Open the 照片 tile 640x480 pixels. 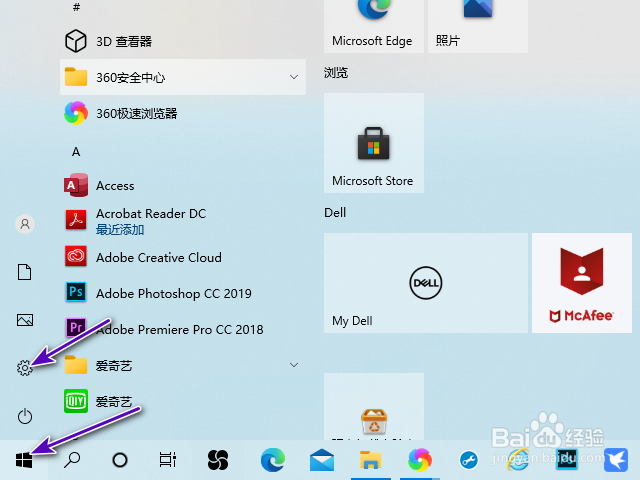point(478,26)
